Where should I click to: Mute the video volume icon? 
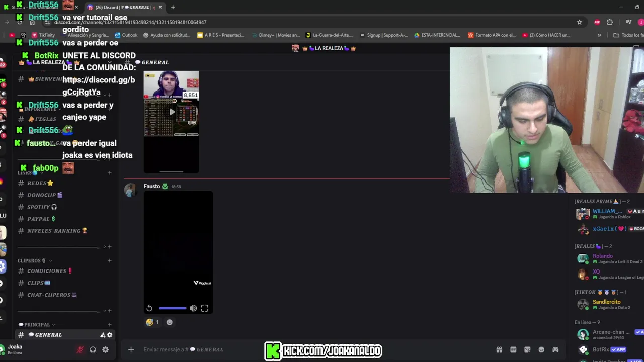[193, 308]
